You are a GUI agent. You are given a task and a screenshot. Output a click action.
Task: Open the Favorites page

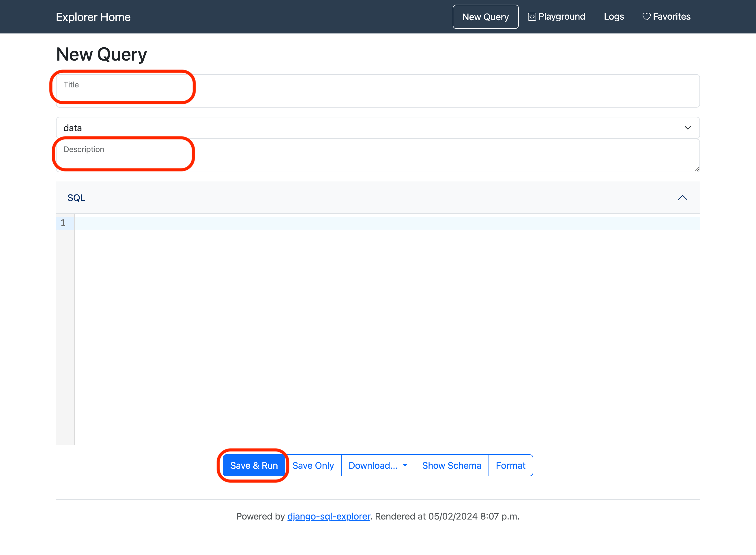666,16
